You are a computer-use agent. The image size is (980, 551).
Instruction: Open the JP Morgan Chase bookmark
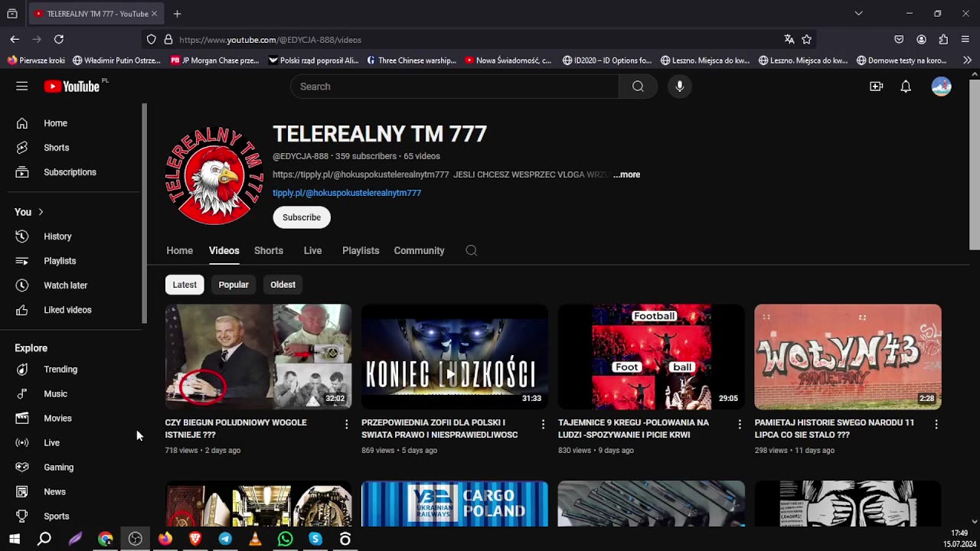click(215, 60)
